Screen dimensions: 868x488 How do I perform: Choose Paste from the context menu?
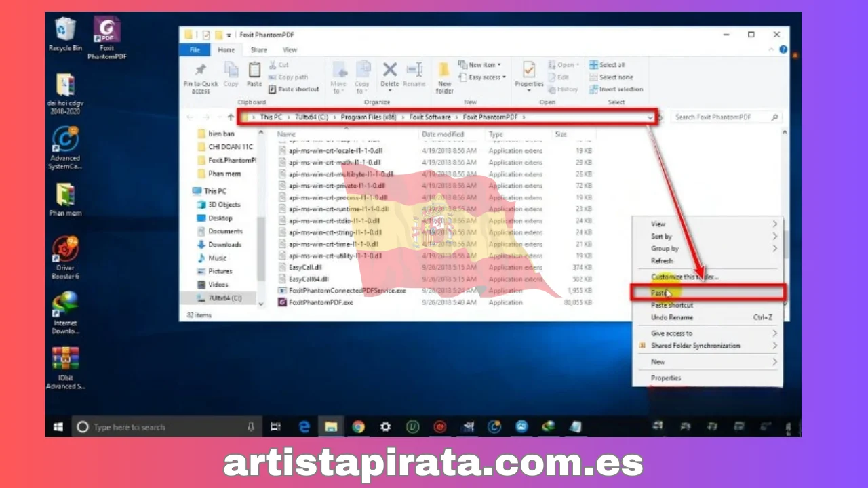click(707, 293)
